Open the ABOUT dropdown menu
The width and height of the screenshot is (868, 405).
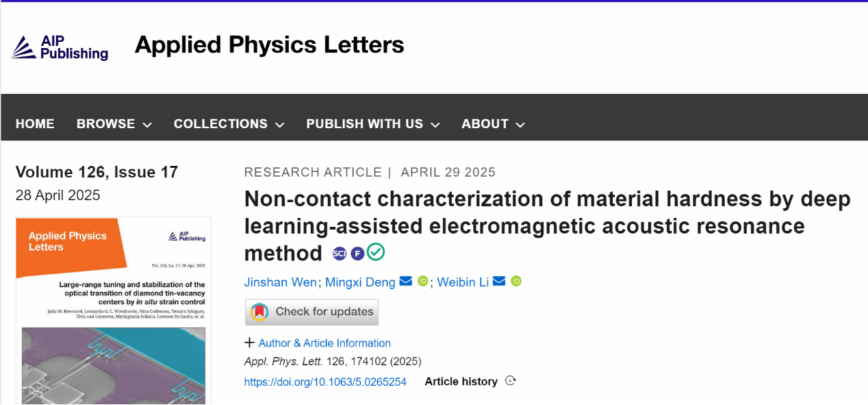pos(493,124)
